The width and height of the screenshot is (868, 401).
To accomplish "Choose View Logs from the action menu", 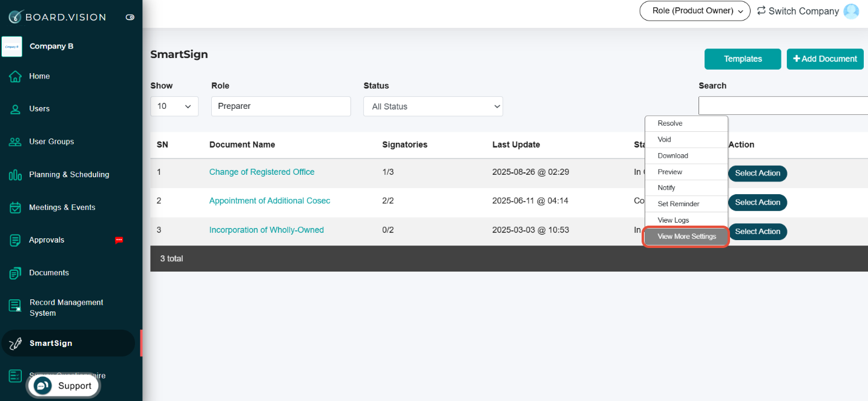I will coord(686,220).
